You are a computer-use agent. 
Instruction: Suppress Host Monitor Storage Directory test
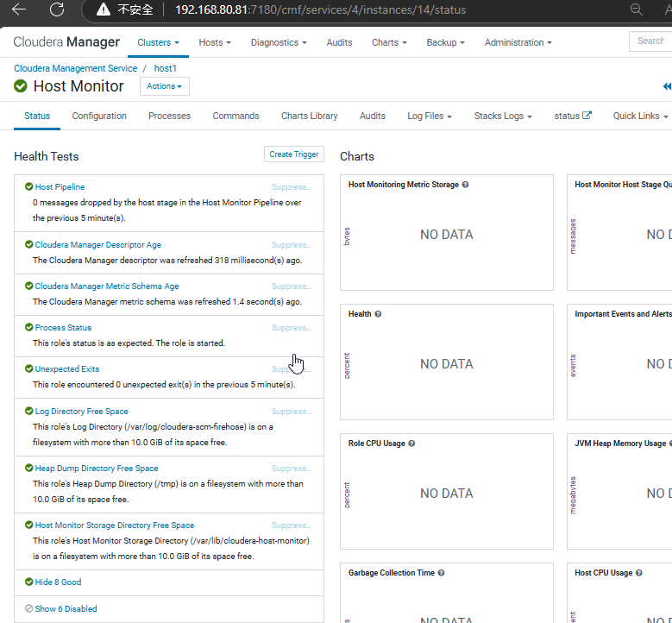pos(292,525)
